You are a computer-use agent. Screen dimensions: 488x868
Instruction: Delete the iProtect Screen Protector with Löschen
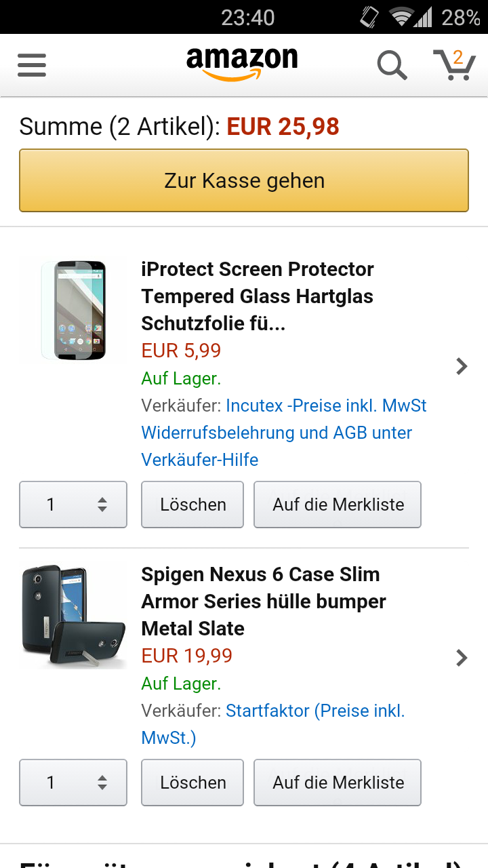pos(192,505)
